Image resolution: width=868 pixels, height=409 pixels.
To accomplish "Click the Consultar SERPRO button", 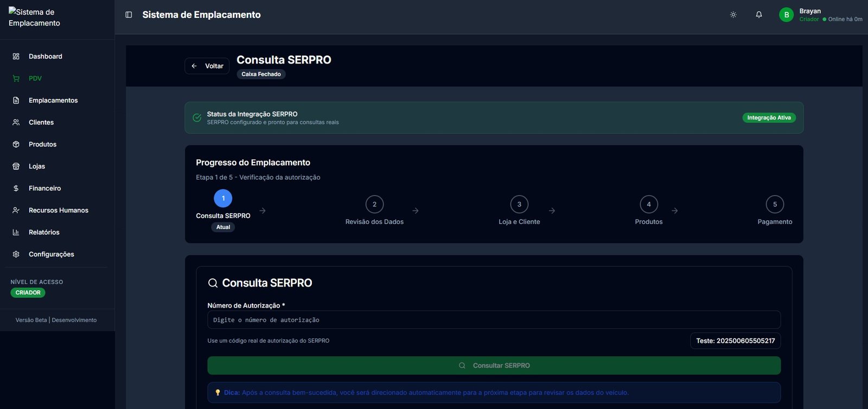I will point(494,366).
